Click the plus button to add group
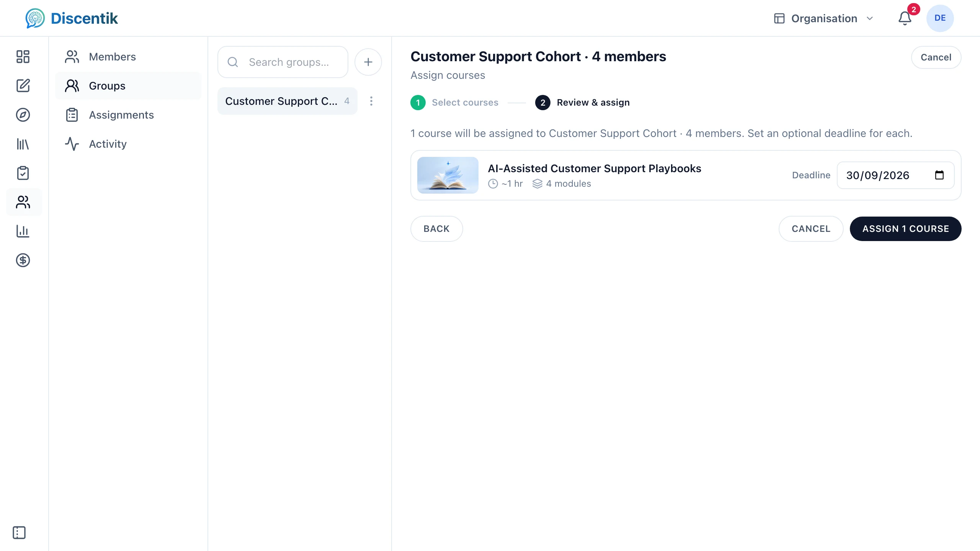The image size is (980, 551). pos(368,62)
